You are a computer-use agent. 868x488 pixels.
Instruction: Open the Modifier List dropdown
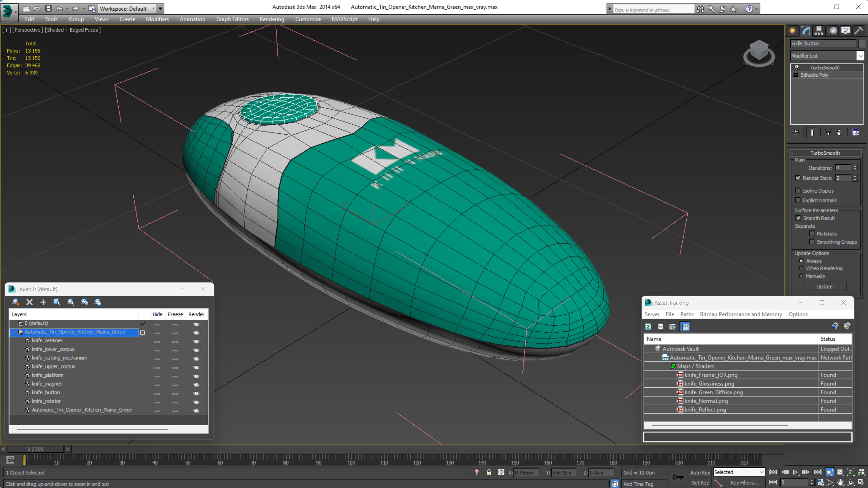pyautogui.click(x=861, y=56)
